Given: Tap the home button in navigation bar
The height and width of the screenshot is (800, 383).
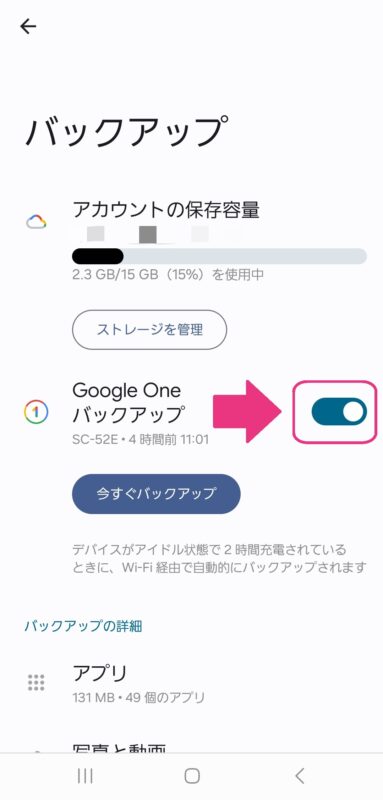Looking at the screenshot, I should coord(192,776).
